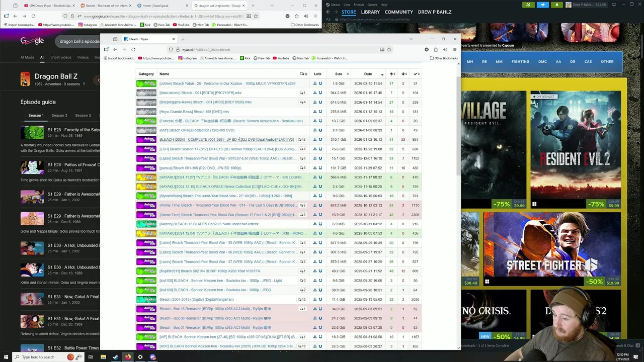Open Steam Friends menu

click(359, 5)
